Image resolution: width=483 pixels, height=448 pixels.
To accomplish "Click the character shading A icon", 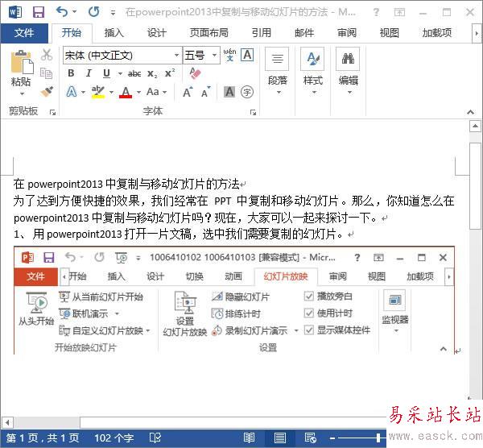I will 229,92.
